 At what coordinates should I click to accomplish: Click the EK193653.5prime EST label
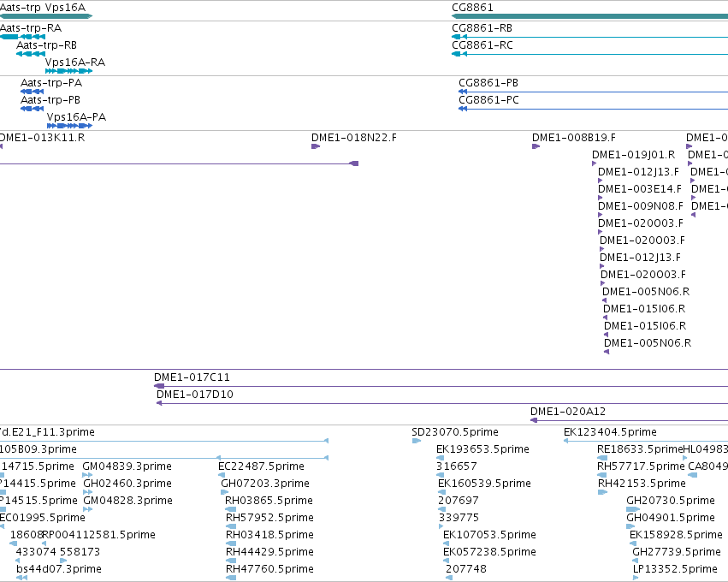coord(482,449)
